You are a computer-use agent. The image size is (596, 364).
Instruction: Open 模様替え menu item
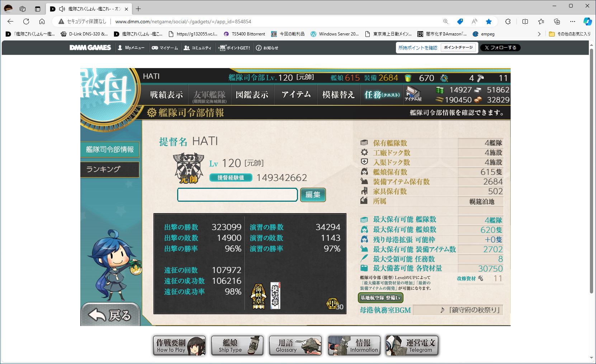(338, 95)
